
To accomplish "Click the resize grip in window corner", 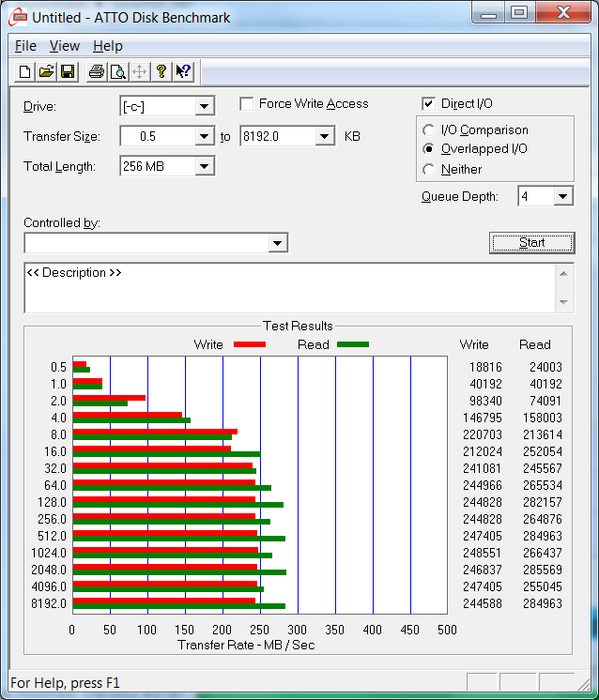I will (583, 683).
